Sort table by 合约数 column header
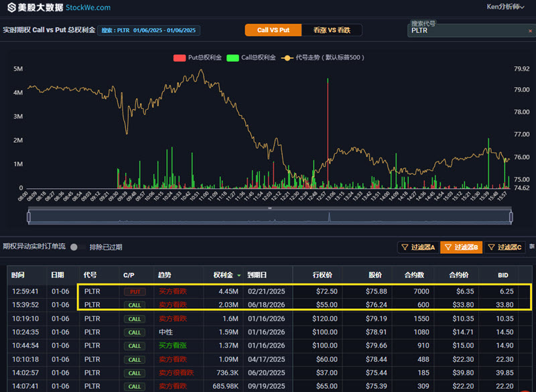This screenshot has height=392, width=536. tap(414, 275)
